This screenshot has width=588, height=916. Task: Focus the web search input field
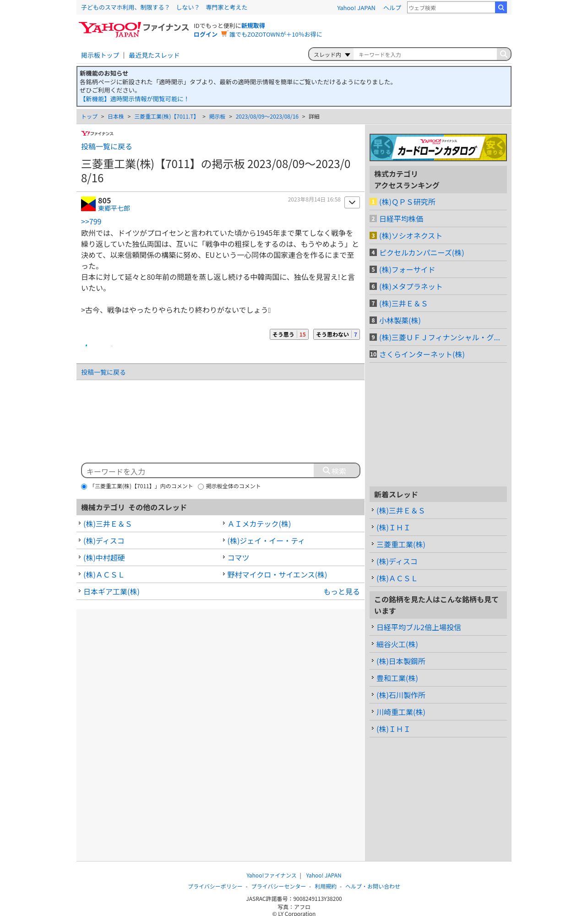click(x=451, y=7)
